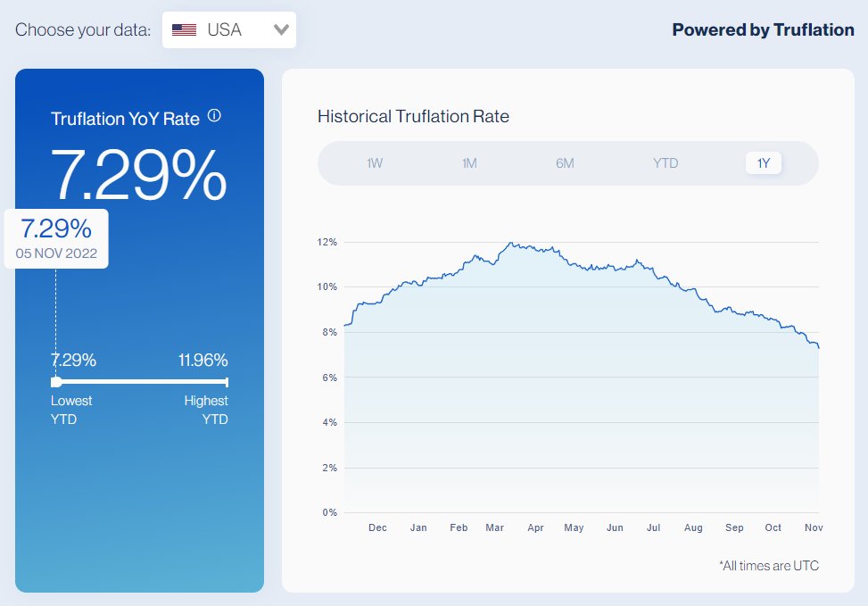This screenshot has height=606, width=868.
Task: Click the 7.29% 05 NOV 2022 tooltip
Action: 56,239
